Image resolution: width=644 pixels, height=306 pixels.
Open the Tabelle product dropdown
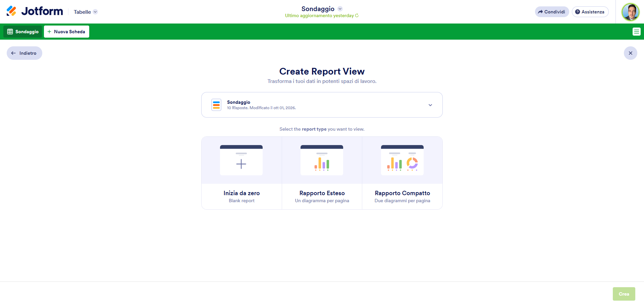pyautogui.click(x=86, y=12)
